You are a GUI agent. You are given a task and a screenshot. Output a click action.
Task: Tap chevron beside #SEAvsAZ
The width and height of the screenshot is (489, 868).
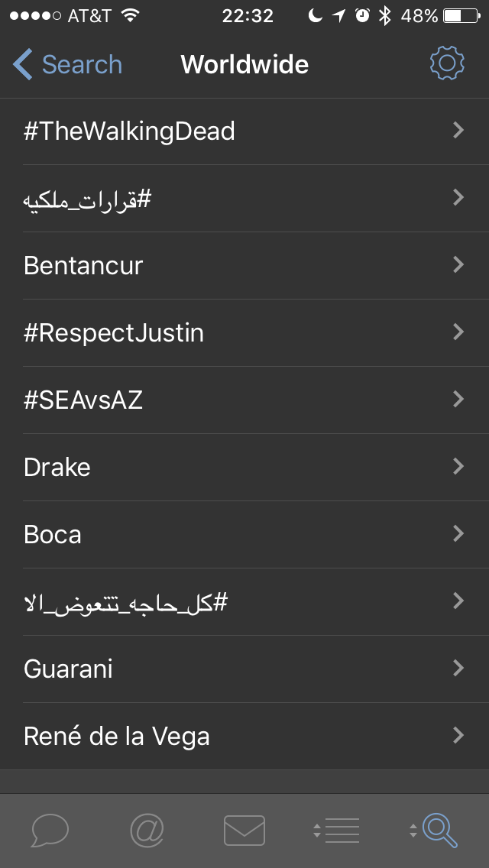point(458,400)
